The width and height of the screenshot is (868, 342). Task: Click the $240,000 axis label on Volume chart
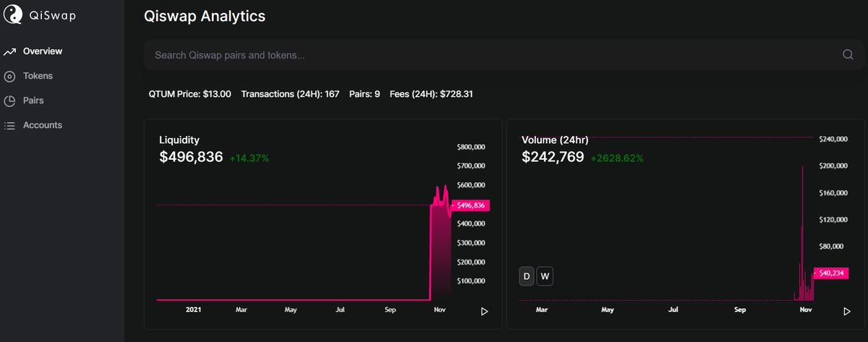833,139
